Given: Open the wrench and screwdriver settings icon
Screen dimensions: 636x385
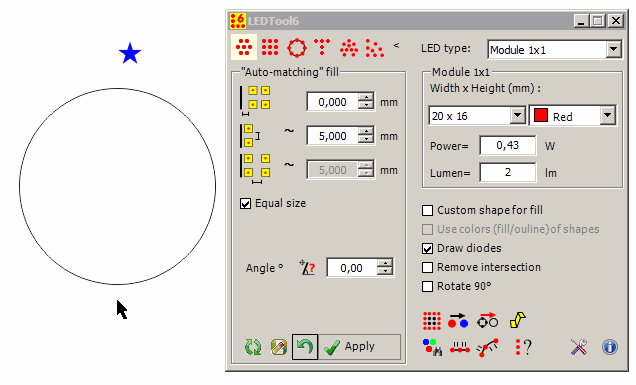Looking at the screenshot, I should (x=579, y=347).
